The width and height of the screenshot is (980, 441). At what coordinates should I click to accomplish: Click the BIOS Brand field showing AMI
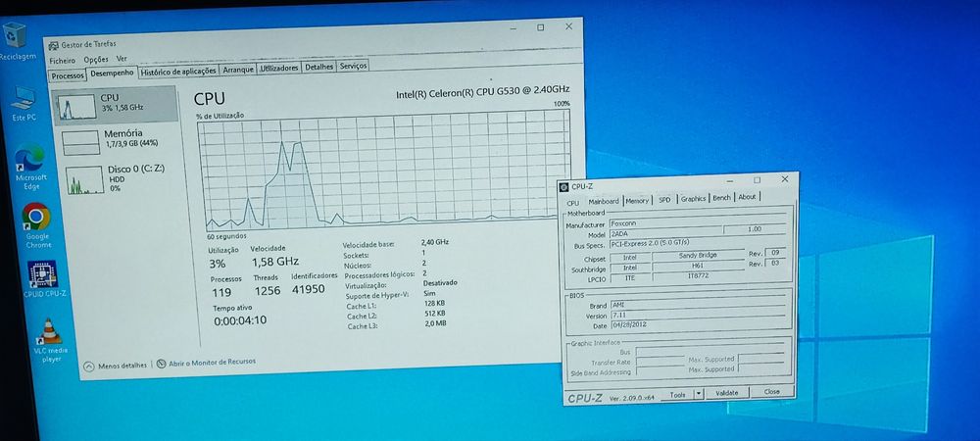point(698,305)
